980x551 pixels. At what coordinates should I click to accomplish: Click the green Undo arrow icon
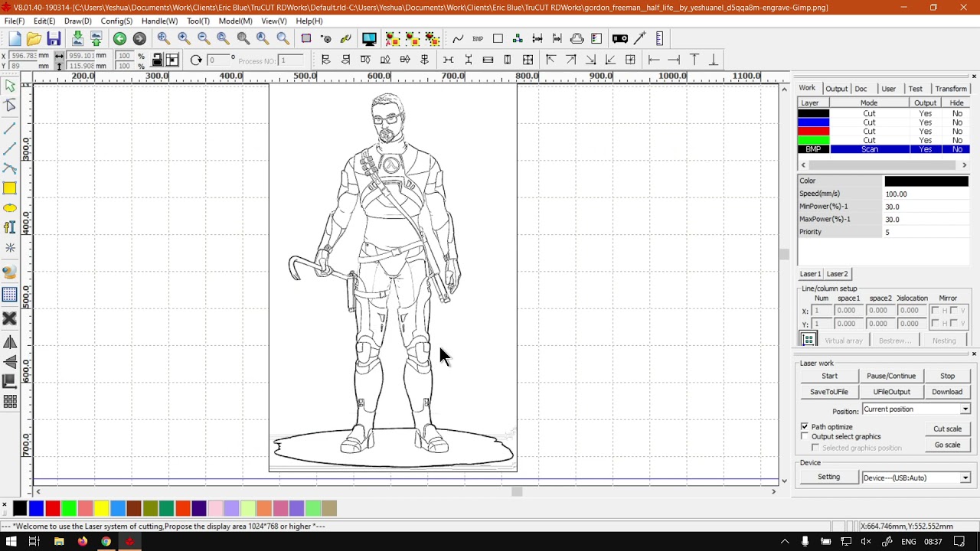pos(119,38)
